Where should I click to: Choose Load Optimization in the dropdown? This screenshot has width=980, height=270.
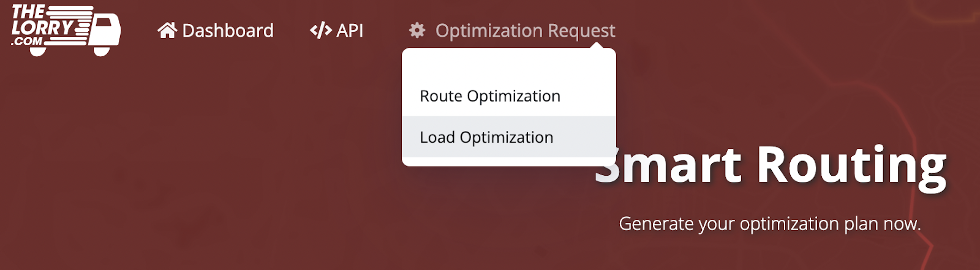(486, 137)
